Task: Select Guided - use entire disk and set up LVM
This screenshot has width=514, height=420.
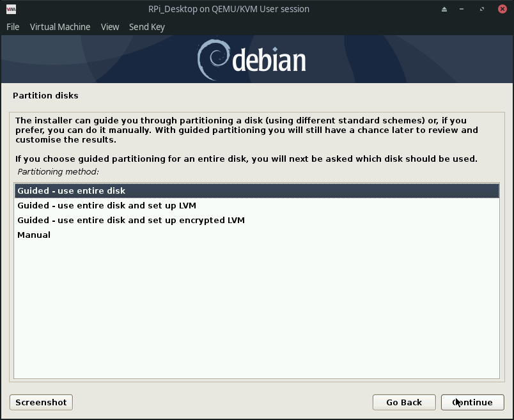Action: 256,206
